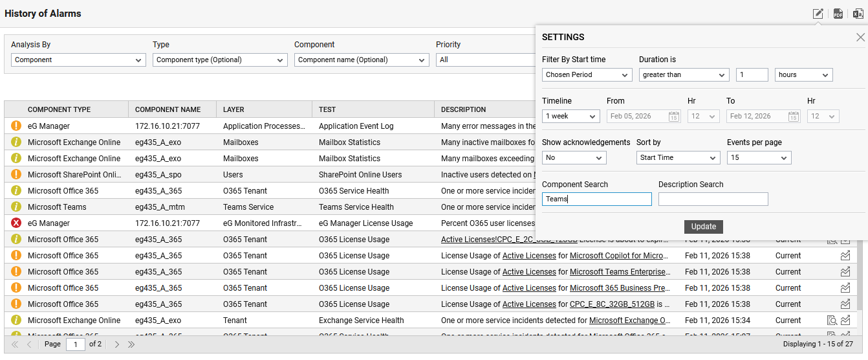868x360 pixels.
Task: Select the Feb 11, 2026 15:34 start time cell
Action: point(717,321)
